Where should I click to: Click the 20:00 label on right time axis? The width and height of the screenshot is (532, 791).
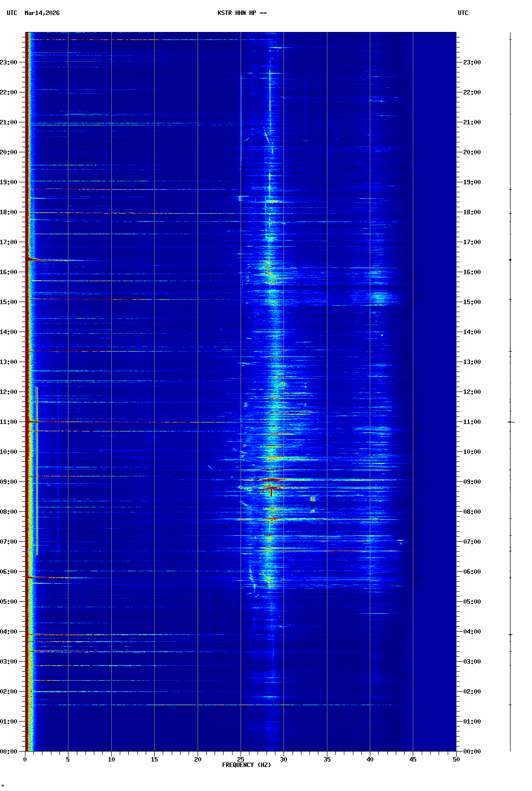(x=472, y=152)
